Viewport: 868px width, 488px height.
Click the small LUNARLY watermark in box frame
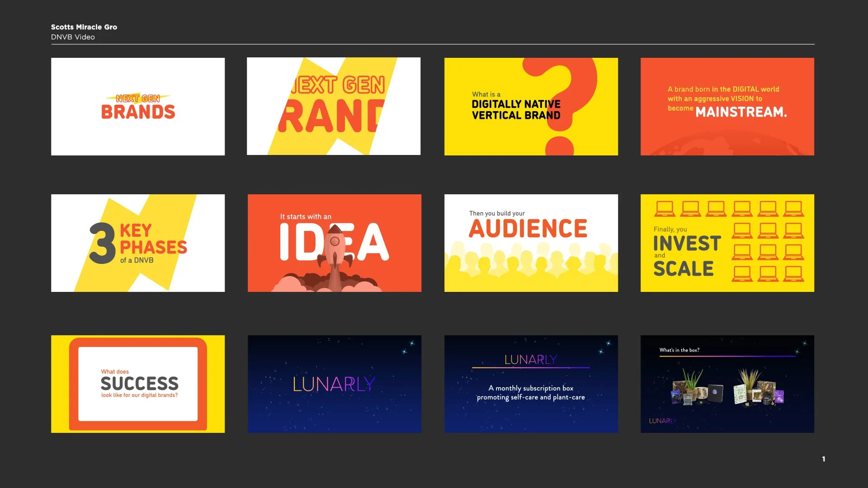click(662, 421)
